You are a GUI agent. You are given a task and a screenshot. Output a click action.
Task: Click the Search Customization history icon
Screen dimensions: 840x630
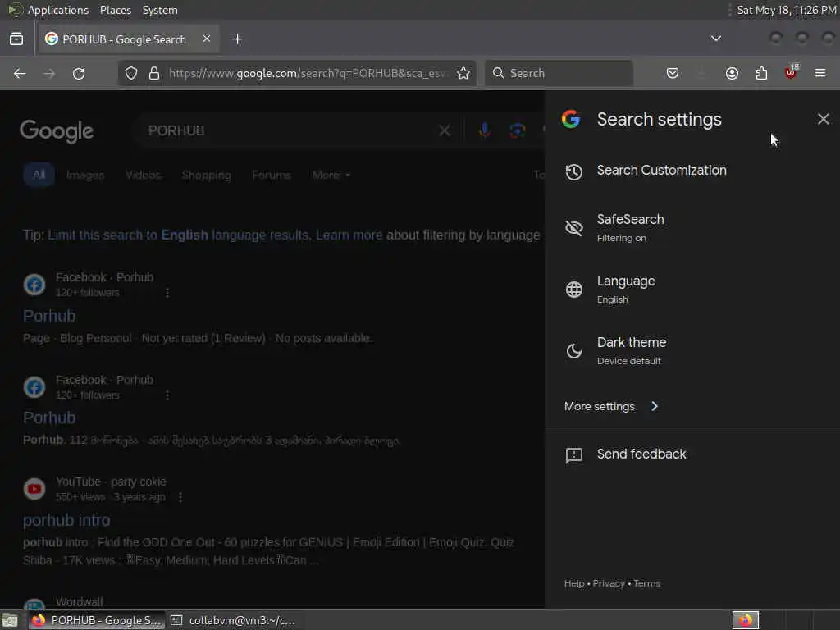(573, 171)
